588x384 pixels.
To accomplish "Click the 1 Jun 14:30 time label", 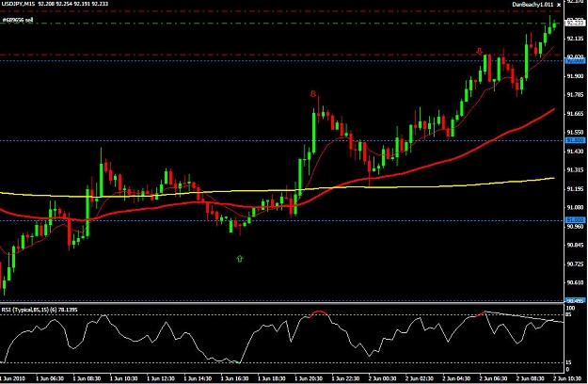I will tap(198, 378).
